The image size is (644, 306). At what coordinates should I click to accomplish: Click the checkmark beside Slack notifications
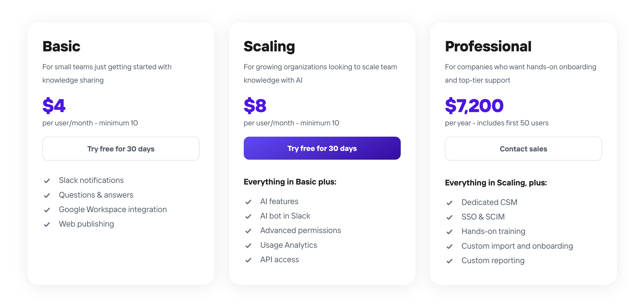[47, 181]
